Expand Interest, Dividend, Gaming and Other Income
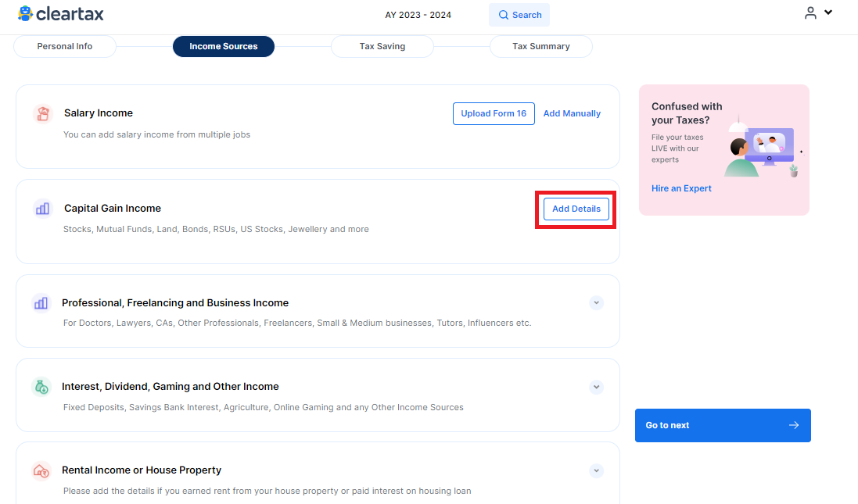The width and height of the screenshot is (858, 504). [x=597, y=387]
